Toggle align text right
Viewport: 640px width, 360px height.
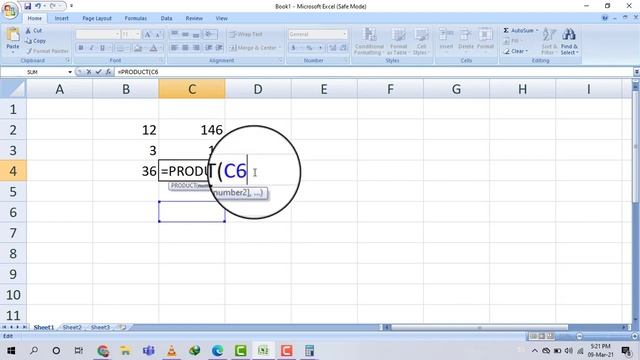point(196,48)
